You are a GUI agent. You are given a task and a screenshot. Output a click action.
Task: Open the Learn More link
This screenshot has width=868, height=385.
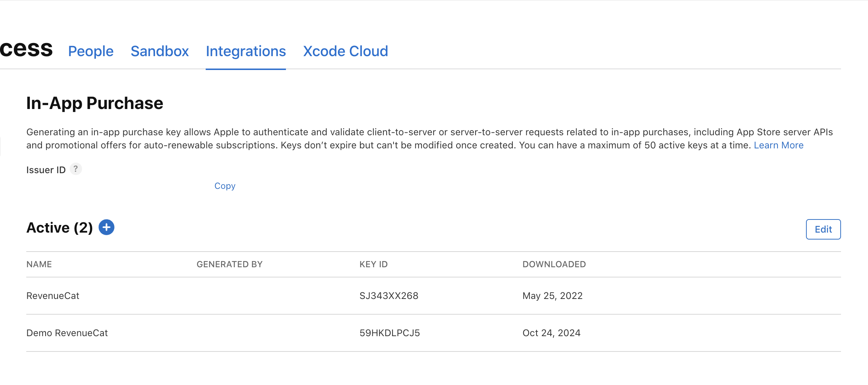click(778, 145)
